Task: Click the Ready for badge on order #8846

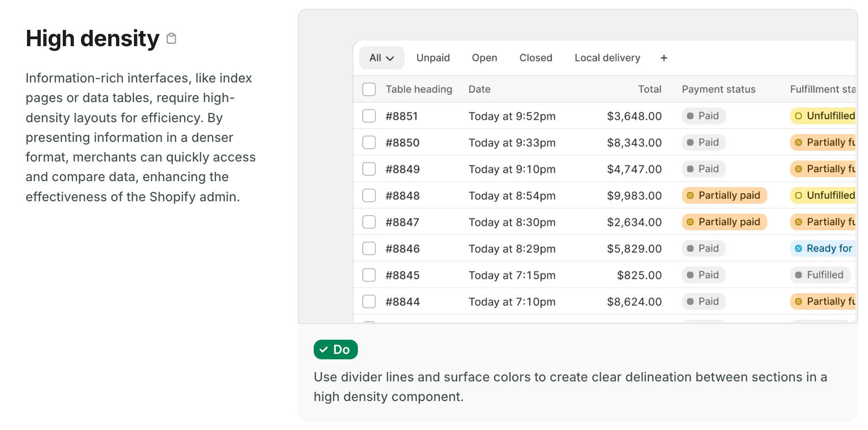Action: pos(823,248)
